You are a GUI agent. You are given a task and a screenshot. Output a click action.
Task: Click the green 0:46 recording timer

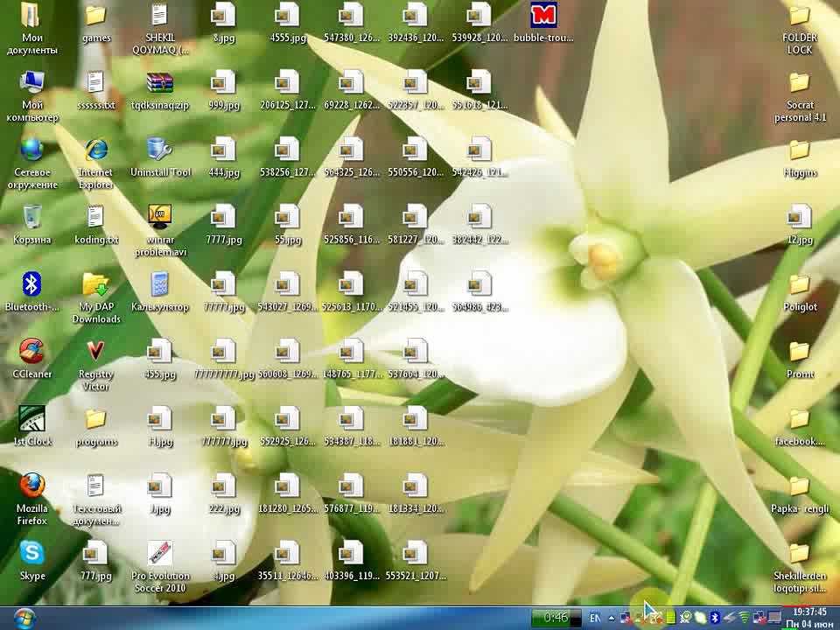pyautogui.click(x=556, y=619)
